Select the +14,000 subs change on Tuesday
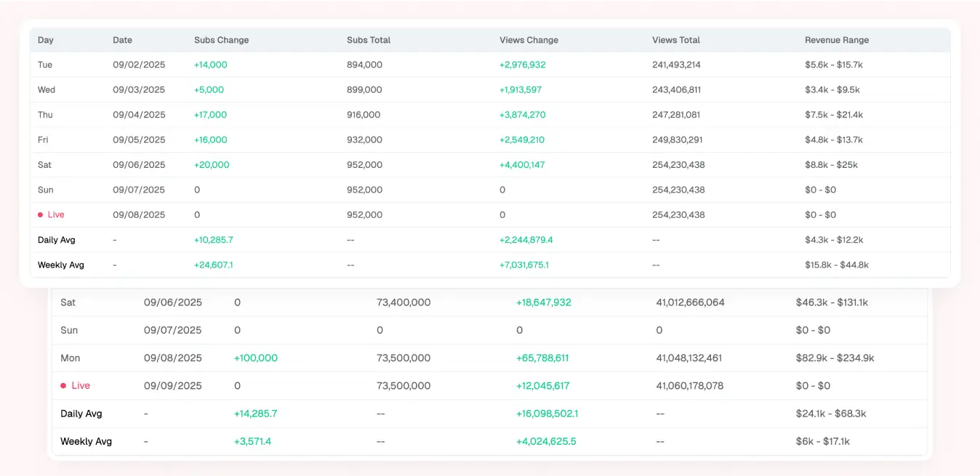 210,65
